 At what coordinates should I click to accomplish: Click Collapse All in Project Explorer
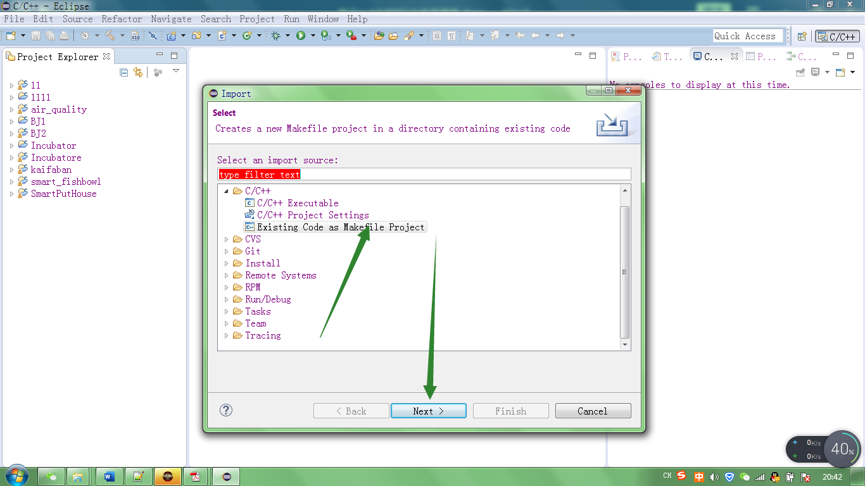124,72
